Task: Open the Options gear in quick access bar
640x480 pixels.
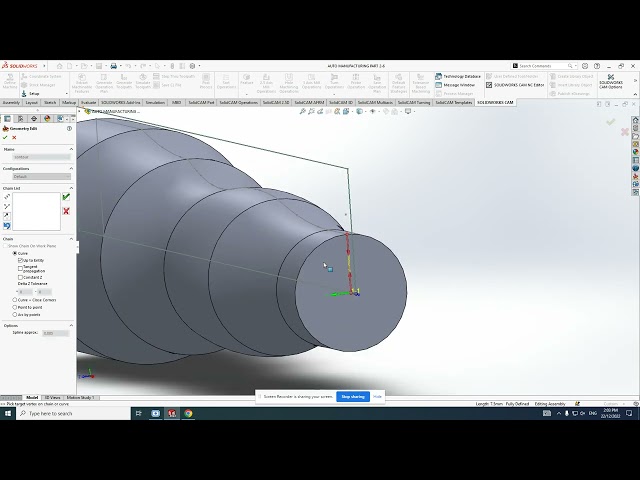Action: pyautogui.click(x=192, y=66)
